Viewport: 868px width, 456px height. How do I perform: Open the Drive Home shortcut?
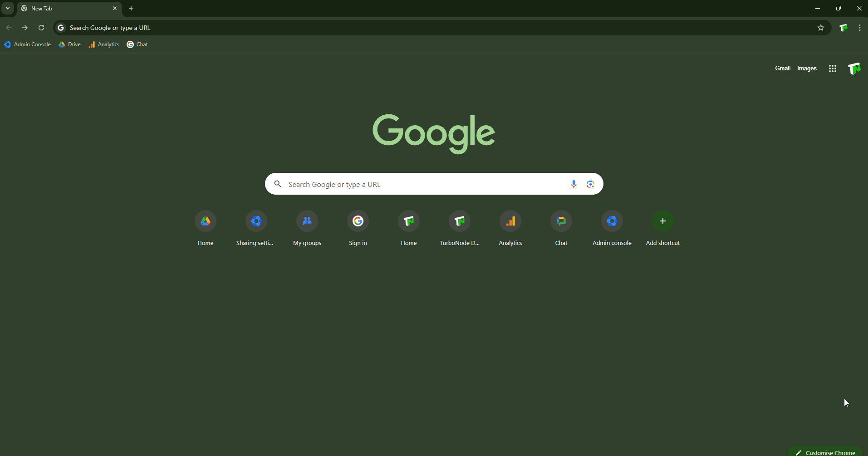206,228
